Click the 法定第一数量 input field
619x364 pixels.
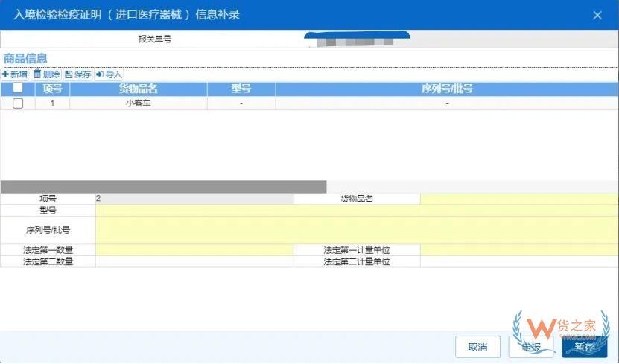pyautogui.click(x=194, y=250)
